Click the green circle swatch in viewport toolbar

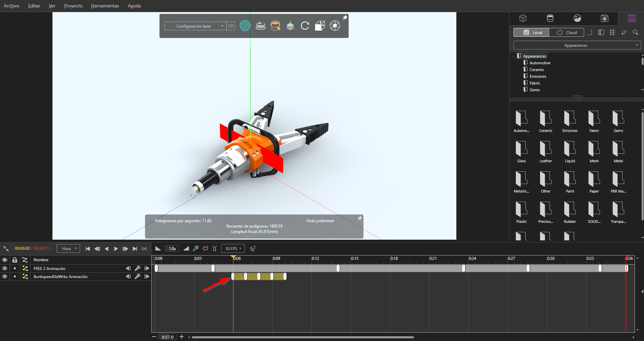pos(245,26)
